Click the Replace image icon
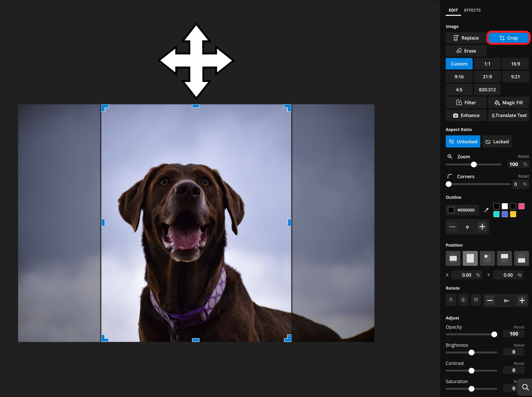This screenshot has height=397, width=532. (456, 38)
